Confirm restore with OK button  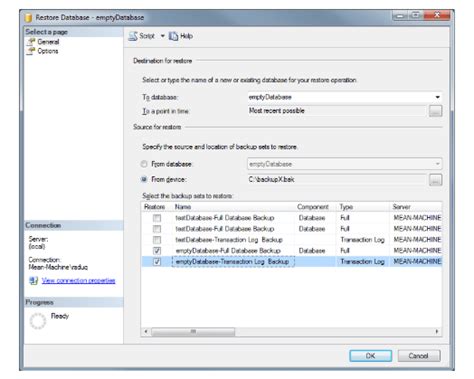point(371,356)
